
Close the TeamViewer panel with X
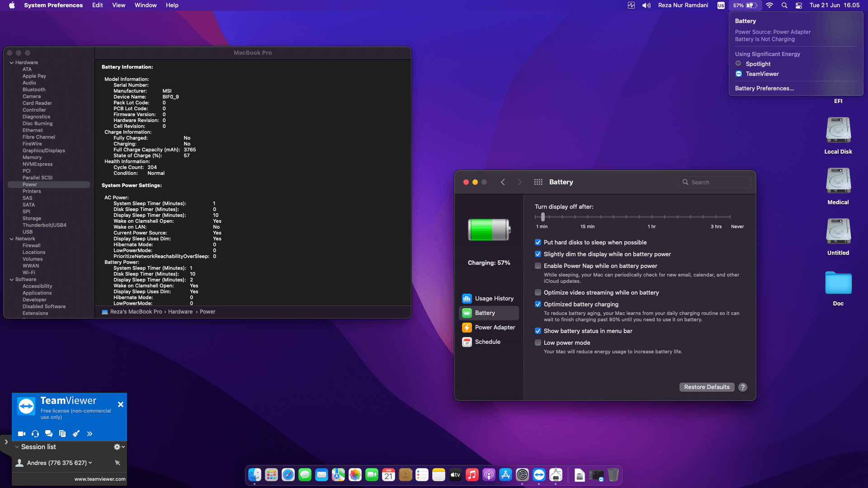click(x=121, y=404)
